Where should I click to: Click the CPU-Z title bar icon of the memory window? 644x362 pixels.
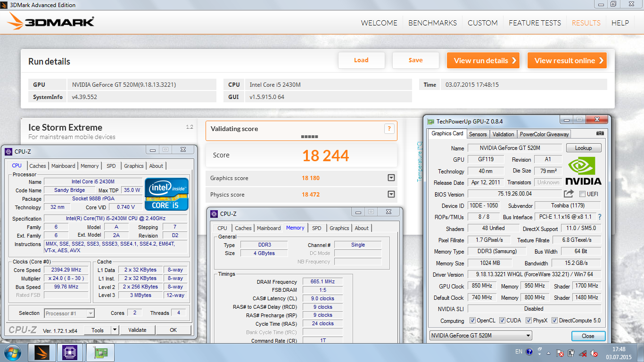214,214
